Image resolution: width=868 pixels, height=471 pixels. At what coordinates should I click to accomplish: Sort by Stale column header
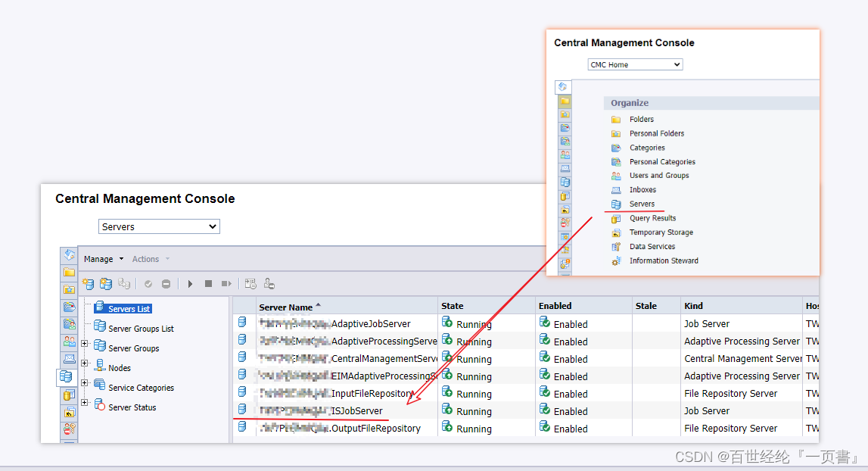pos(646,306)
